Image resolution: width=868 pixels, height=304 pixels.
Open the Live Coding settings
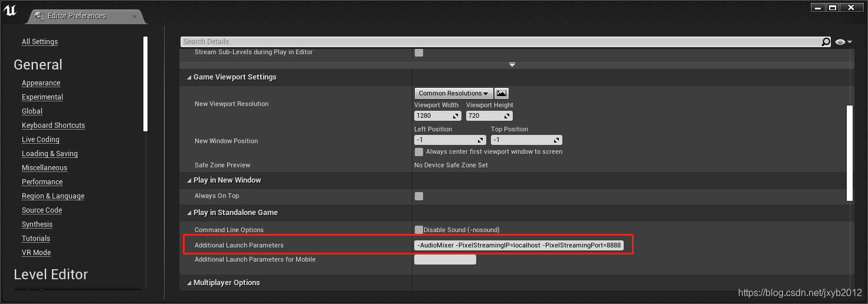41,140
